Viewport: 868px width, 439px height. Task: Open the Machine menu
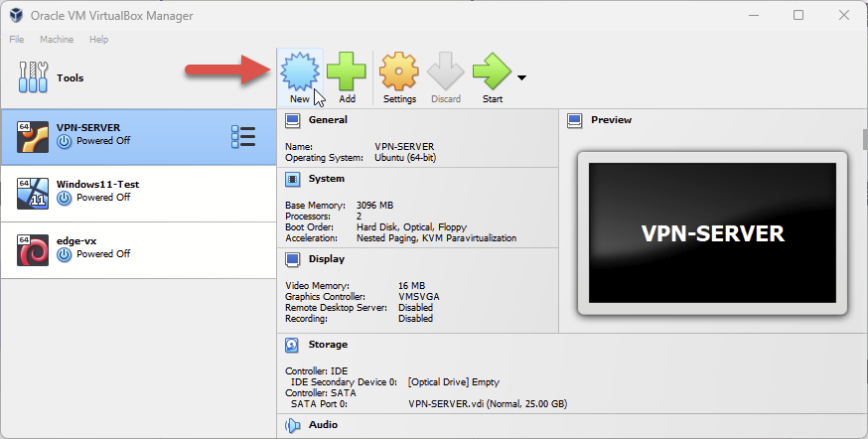57,40
